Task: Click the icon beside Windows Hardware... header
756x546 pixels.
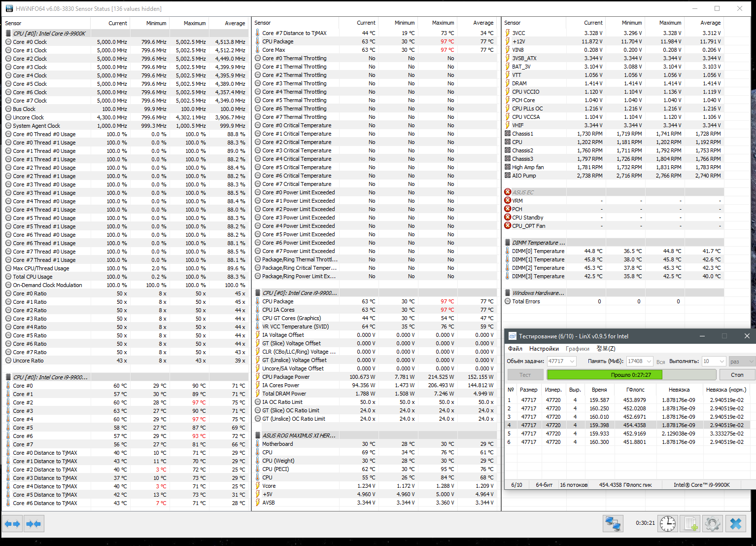Action: coord(508,293)
